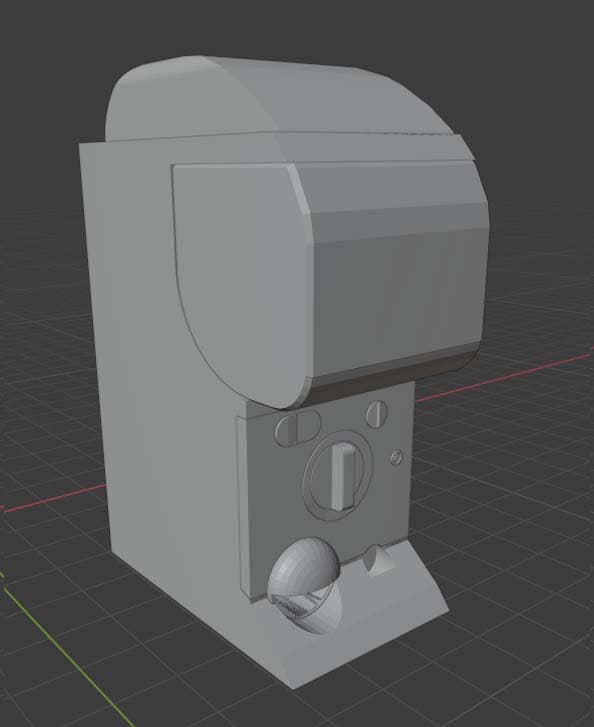Click the small round screw on the front panel
594x727 pixels.
pos(395,458)
